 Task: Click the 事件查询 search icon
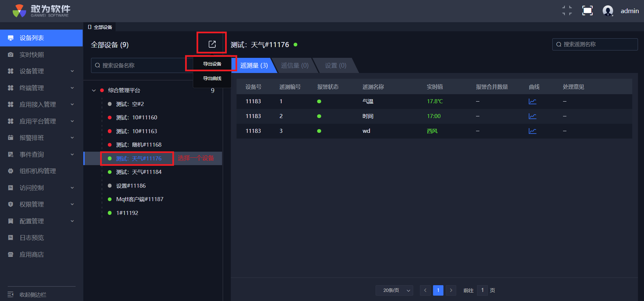tap(11, 154)
